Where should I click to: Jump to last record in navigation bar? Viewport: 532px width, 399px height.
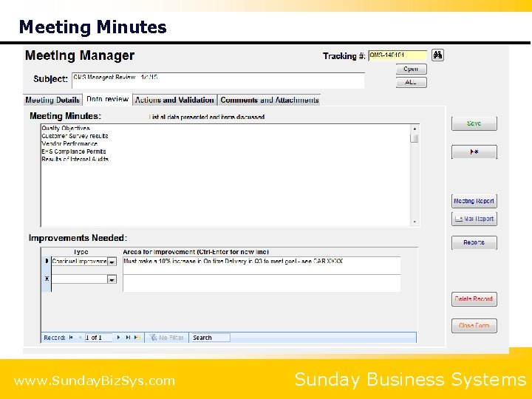128,338
